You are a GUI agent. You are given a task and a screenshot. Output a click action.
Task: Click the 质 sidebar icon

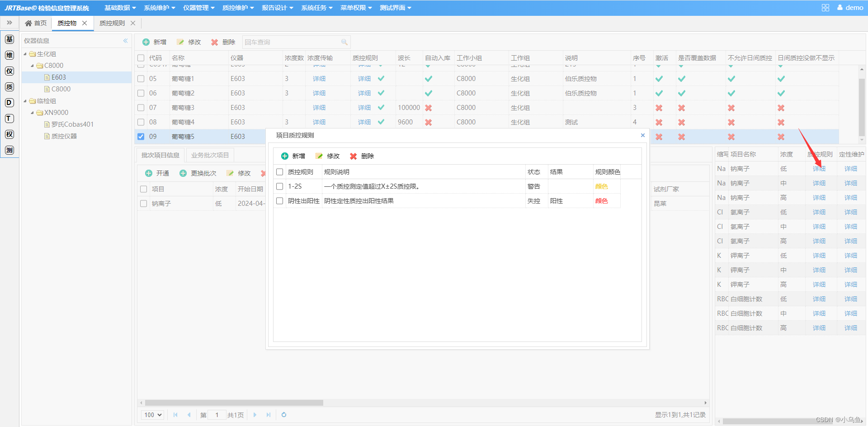pyautogui.click(x=9, y=87)
